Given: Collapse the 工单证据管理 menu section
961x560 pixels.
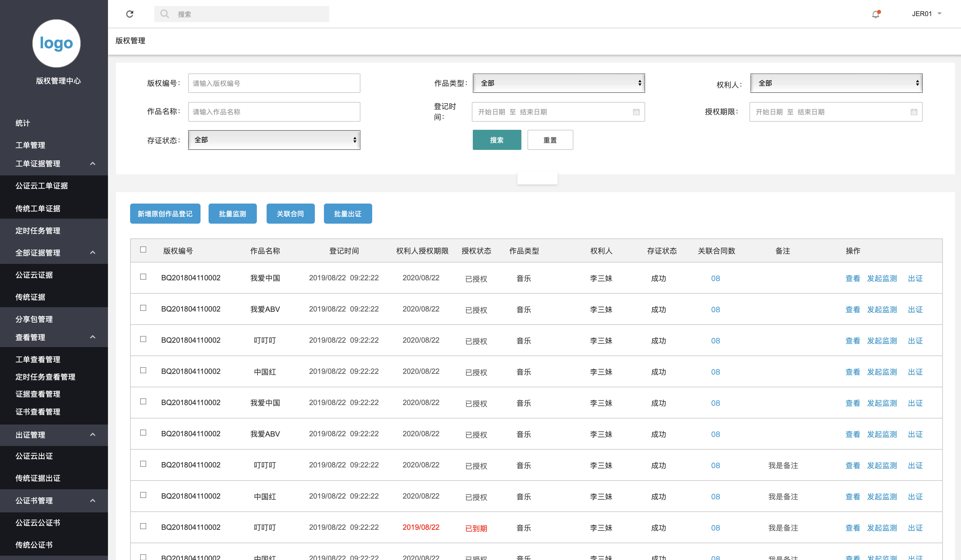Looking at the screenshot, I should pos(92,164).
